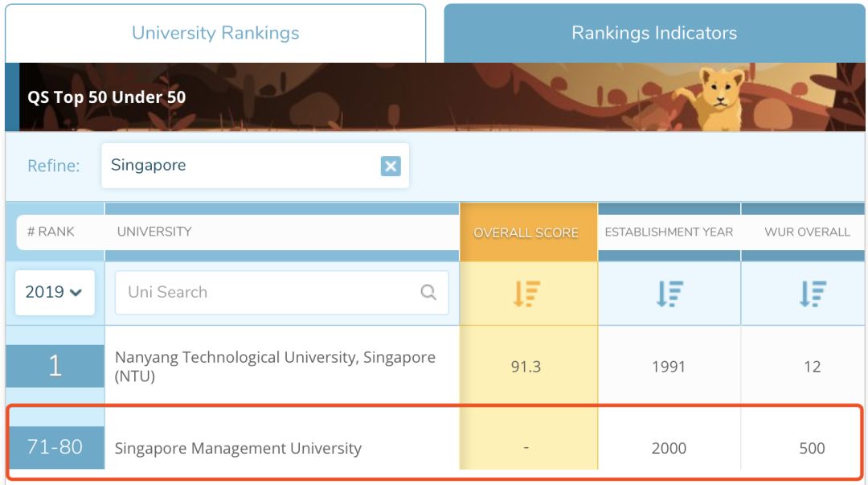Click the QS Top 50 Under 50 title
The image size is (868, 485).
107,97
